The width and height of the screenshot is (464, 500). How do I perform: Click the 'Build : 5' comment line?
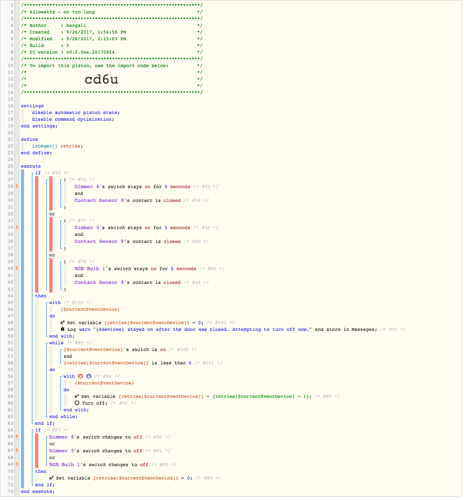click(112, 46)
